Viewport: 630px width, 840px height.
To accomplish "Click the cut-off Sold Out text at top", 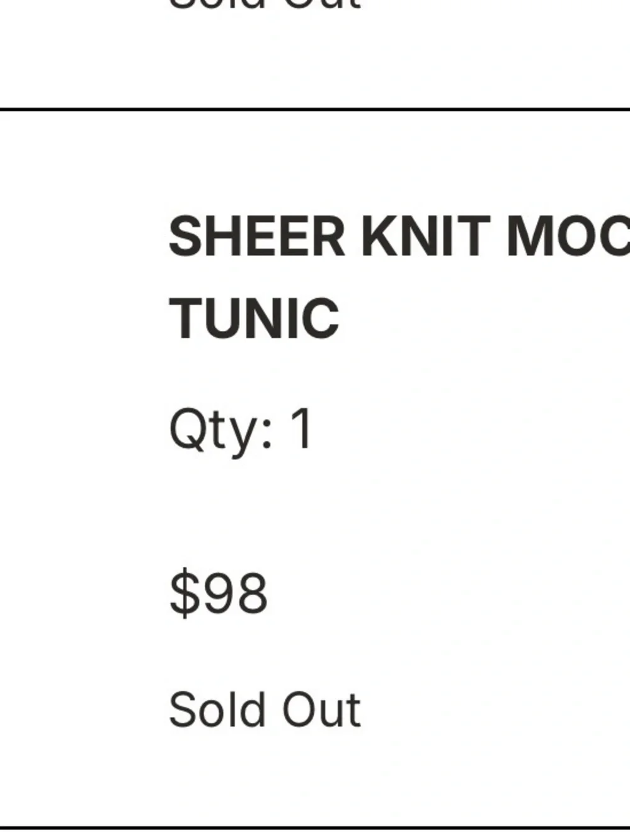I will pos(265,4).
